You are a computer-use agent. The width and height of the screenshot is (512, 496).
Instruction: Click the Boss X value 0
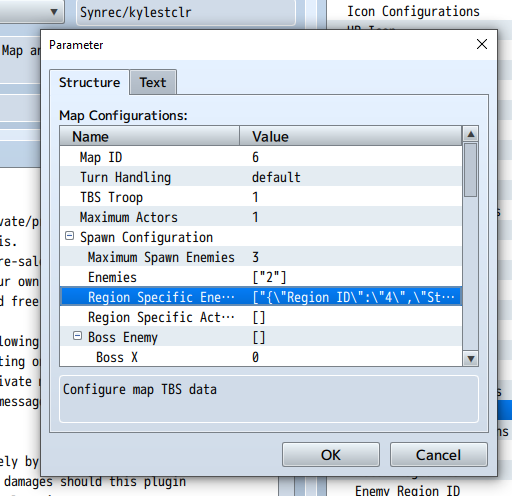coord(255,357)
